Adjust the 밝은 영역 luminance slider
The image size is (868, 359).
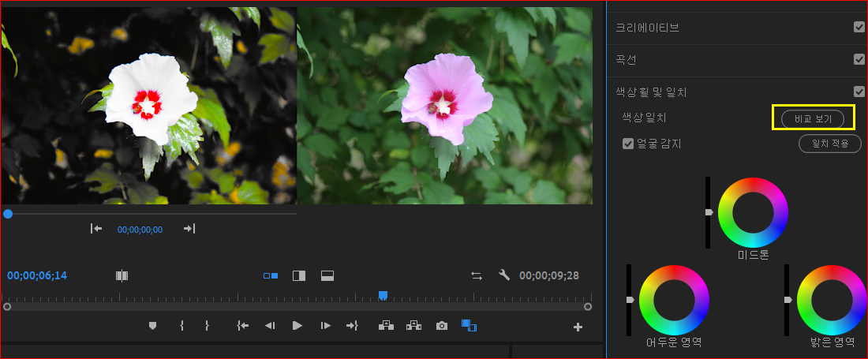click(x=788, y=300)
